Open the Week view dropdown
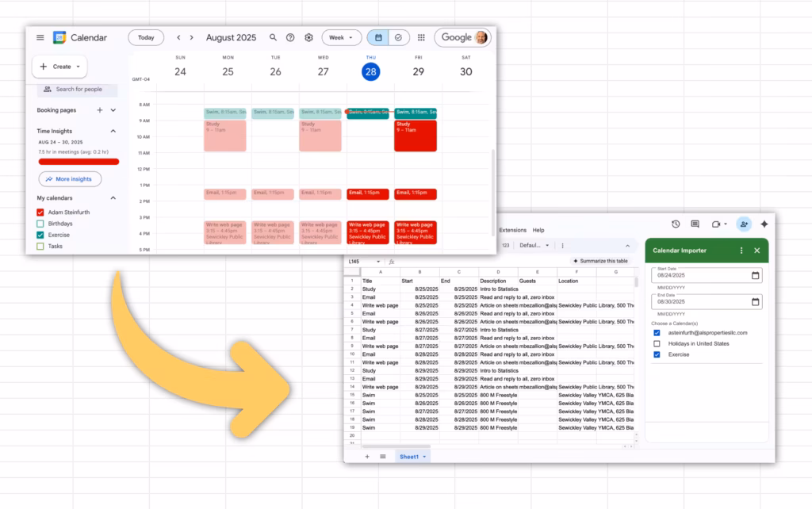Screen dimensions: 812x509 coord(341,37)
